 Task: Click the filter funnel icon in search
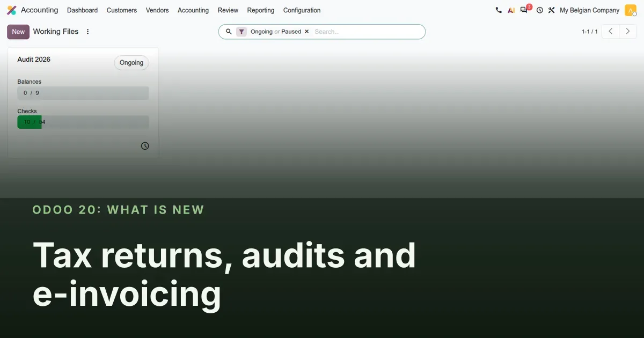(241, 32)
